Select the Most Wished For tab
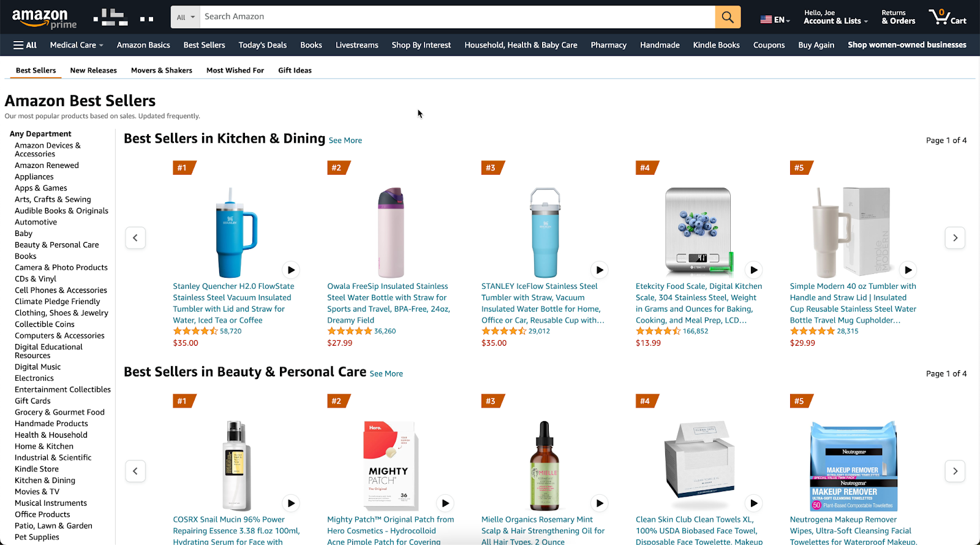 point(235,70)
